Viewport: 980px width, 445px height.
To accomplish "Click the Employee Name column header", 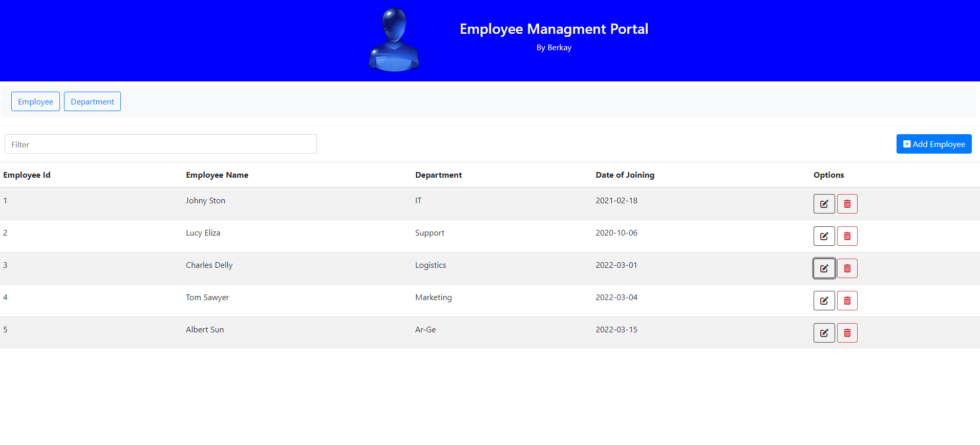I will point(217,175).
